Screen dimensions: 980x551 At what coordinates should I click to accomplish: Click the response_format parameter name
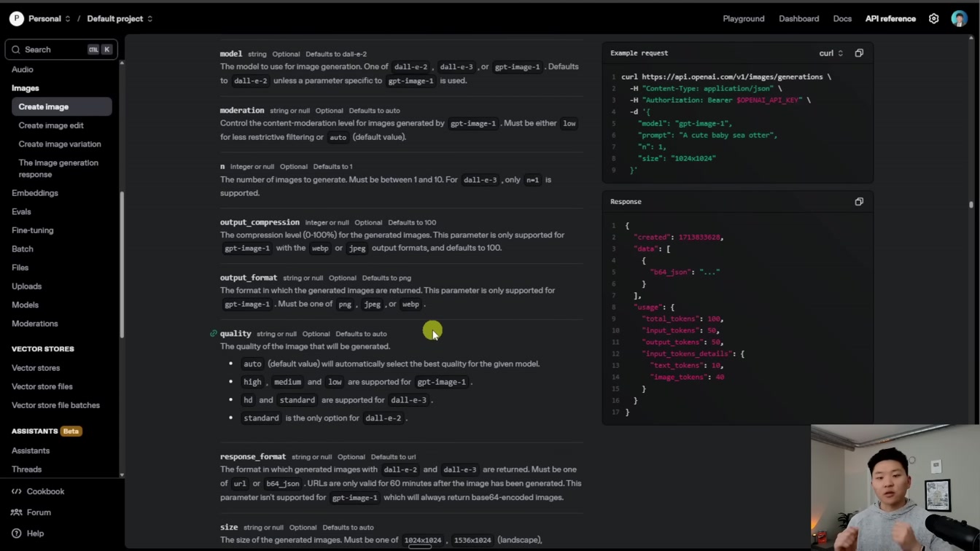click(x=253, y=457)
